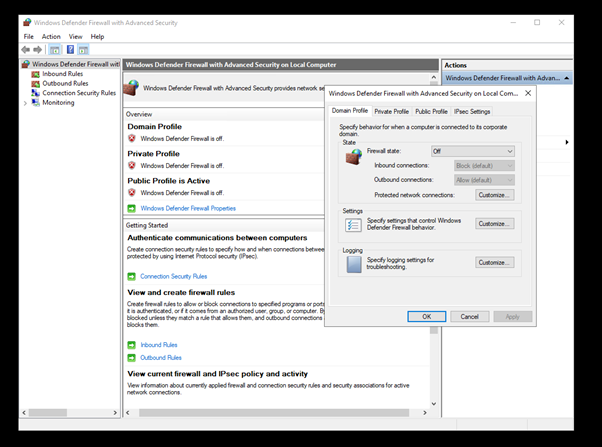Click the green arrow icon beside Firewall Properties
The width and height of the screenshot is (602, 447).
pyautogui.click(x=132, y=208)
